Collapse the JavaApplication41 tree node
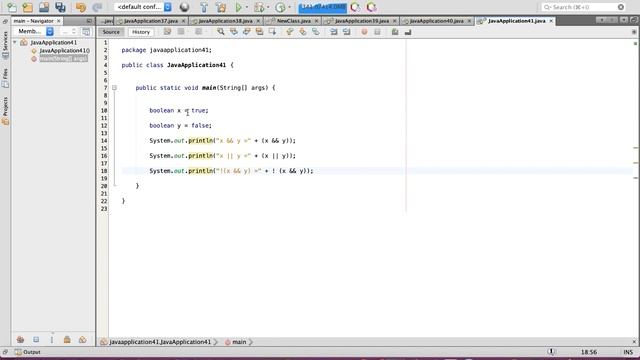640x360 pixels. tap(15, 42)
